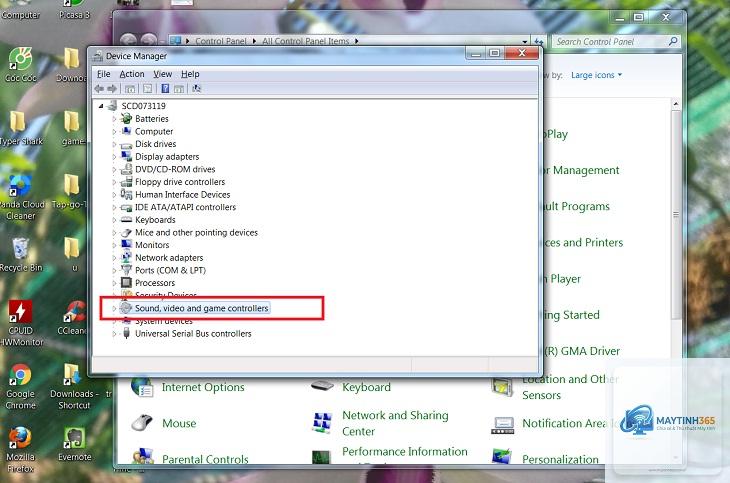Expand the Display adapters category

coord(114,157)
